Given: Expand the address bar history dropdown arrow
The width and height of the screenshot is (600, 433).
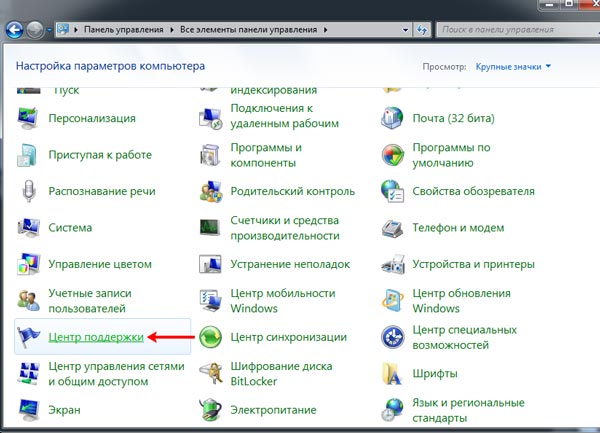Looking at the screenshot, I should point(405,30).
